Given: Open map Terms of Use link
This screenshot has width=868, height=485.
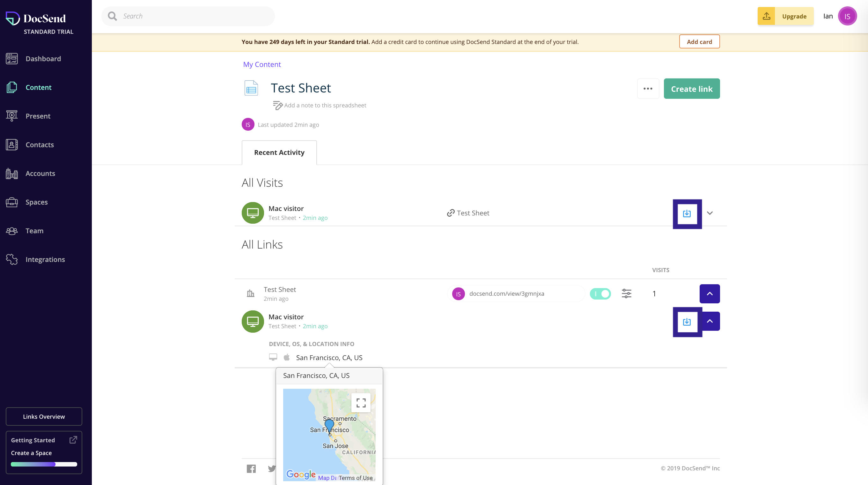Looking at the screenshot, I should [356, 478].
